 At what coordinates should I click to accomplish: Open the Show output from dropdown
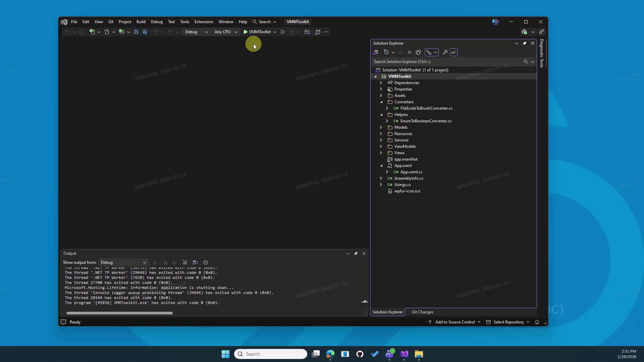(123, 262)
